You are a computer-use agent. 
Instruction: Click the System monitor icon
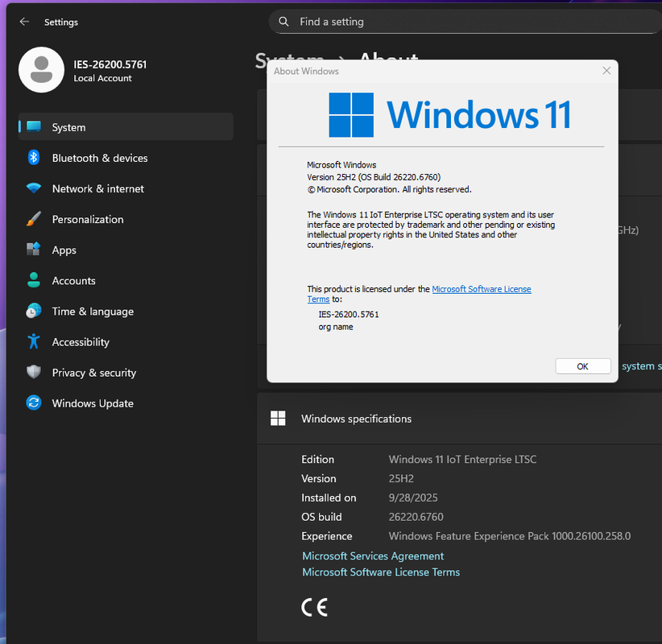click(34, 126)
